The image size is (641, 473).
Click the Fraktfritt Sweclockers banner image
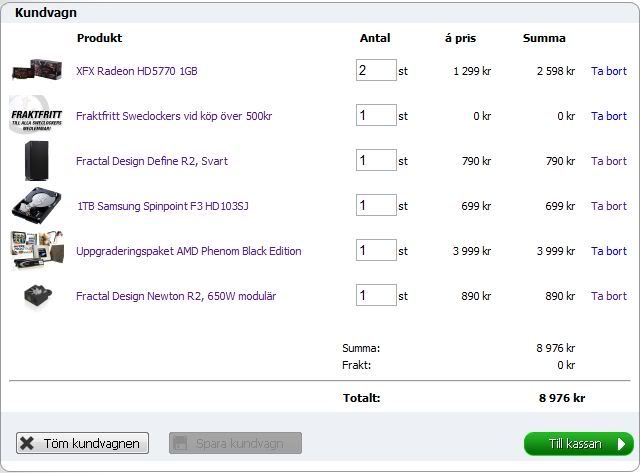click(36, 116)
